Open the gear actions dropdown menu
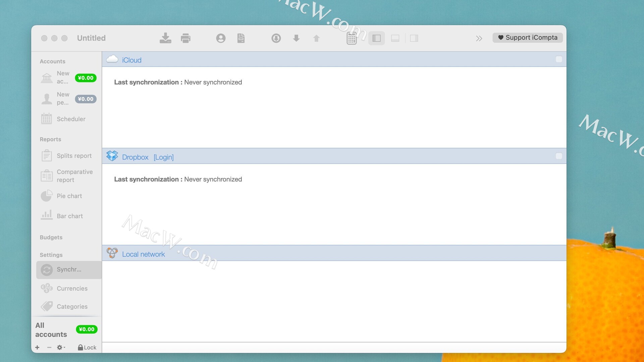The width and height of the screenshot is (644, 362). (x=61, y=348)
